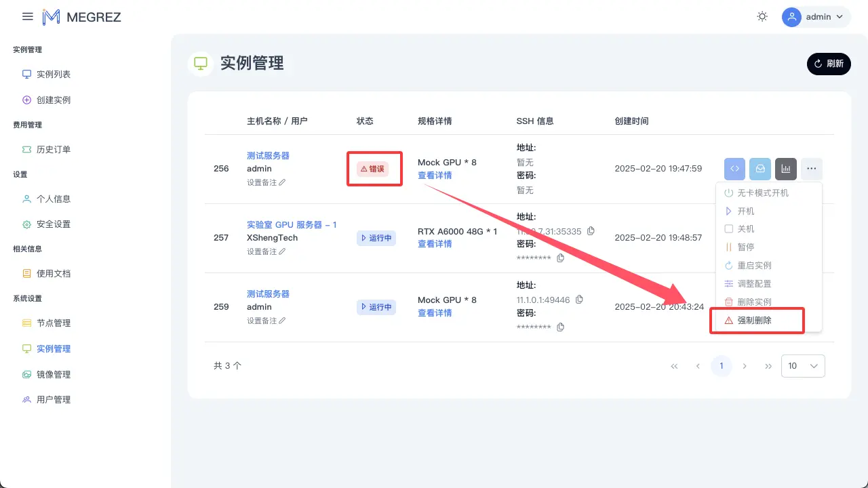Open the page size dropdown showing 10

[803, 366]
